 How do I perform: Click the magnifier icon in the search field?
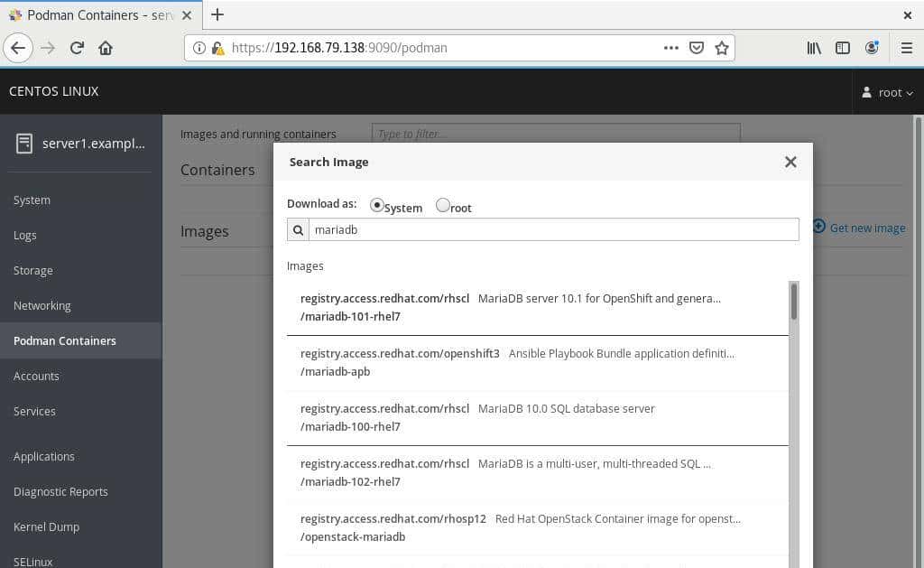(298, 229)
